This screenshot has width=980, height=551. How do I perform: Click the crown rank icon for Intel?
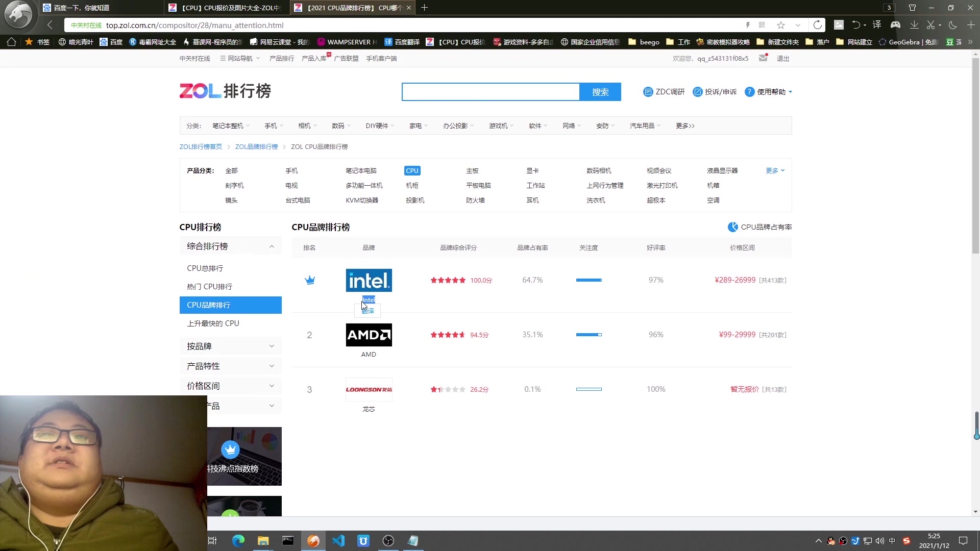coord(309,280)
